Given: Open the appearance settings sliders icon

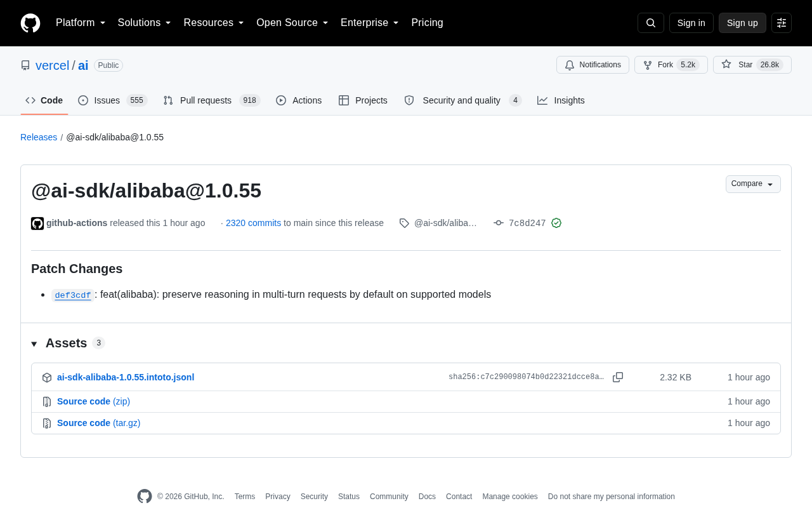Looking at the screenshot, I should [x=782, y=23].
